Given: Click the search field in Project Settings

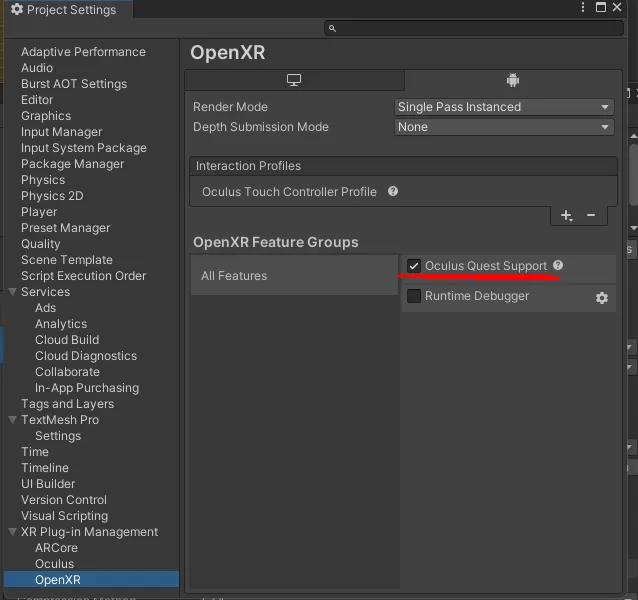Looking at the screenshot, I should (474, 28).
